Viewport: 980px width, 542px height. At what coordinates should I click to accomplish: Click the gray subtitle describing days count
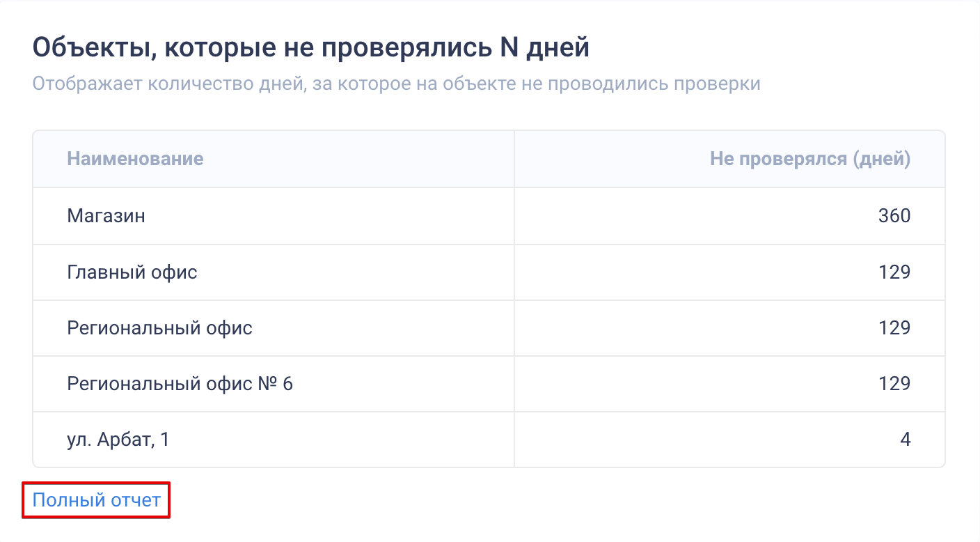pos(397,84)
